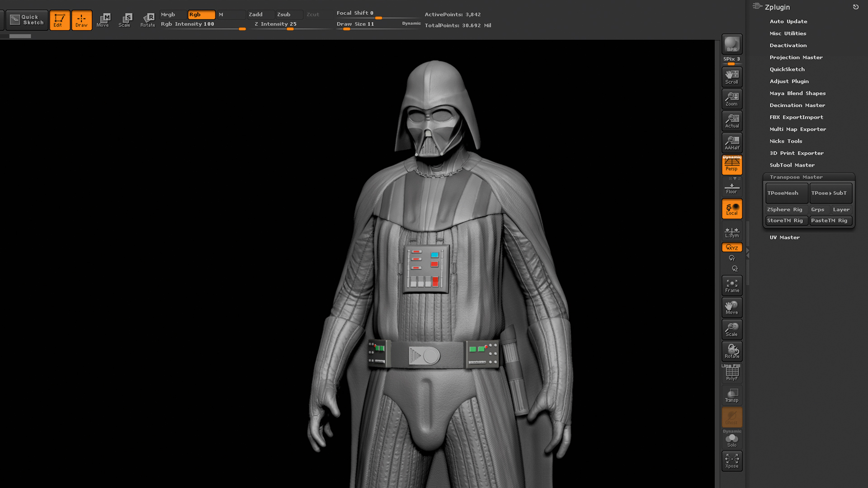
Task: Click the Scroll canvas icon
Action: [732, 77]
